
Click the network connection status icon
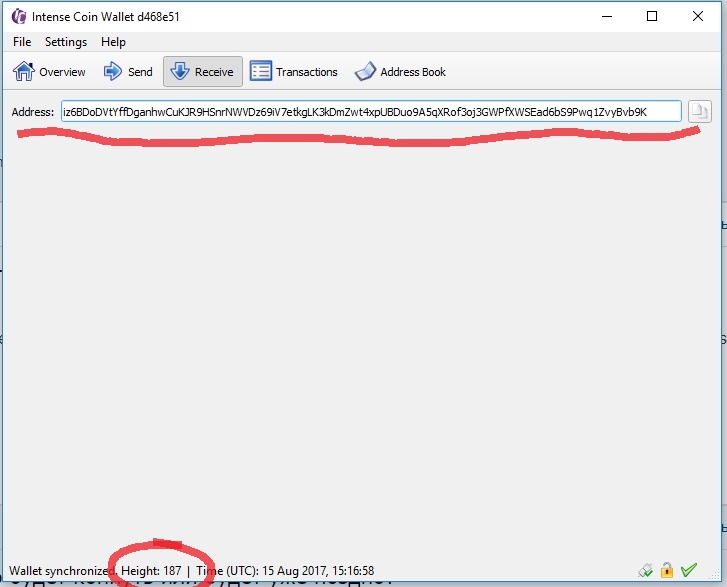tap(645, 570)
